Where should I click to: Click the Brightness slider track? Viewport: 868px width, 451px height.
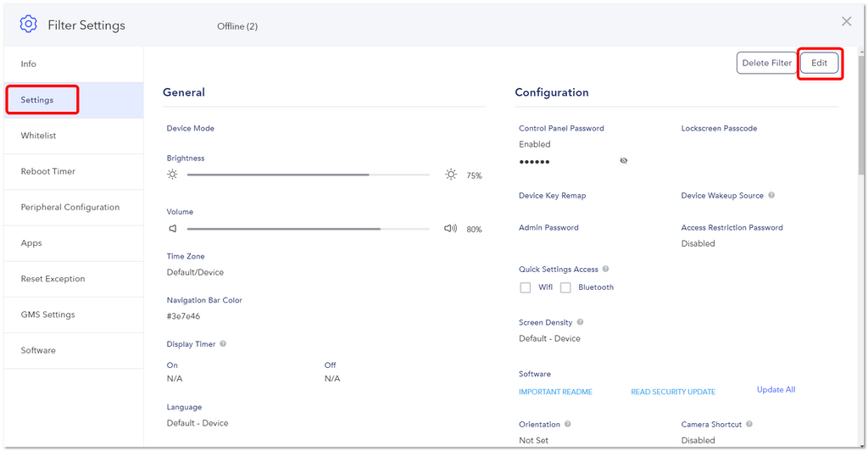point(309,175)
